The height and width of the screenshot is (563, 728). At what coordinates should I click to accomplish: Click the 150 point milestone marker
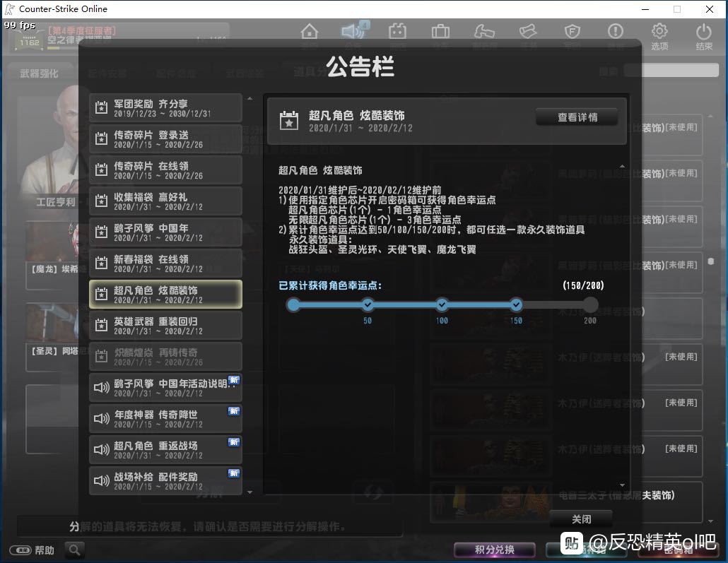tap(516, 305)
